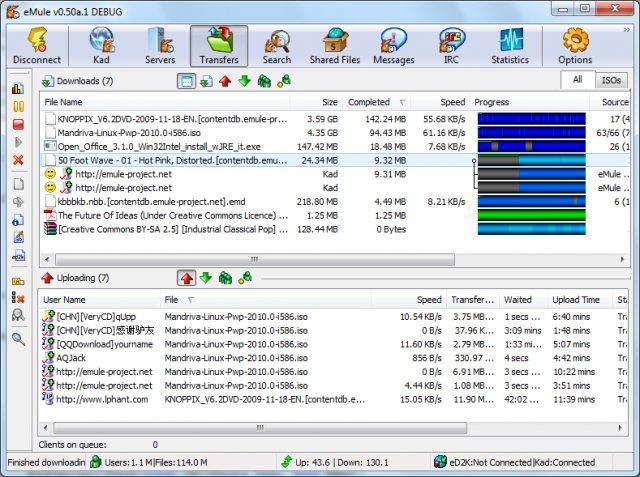Screen dimensions: 640x477
Task: Open the Servers window
Action: [x=160, y=46]
